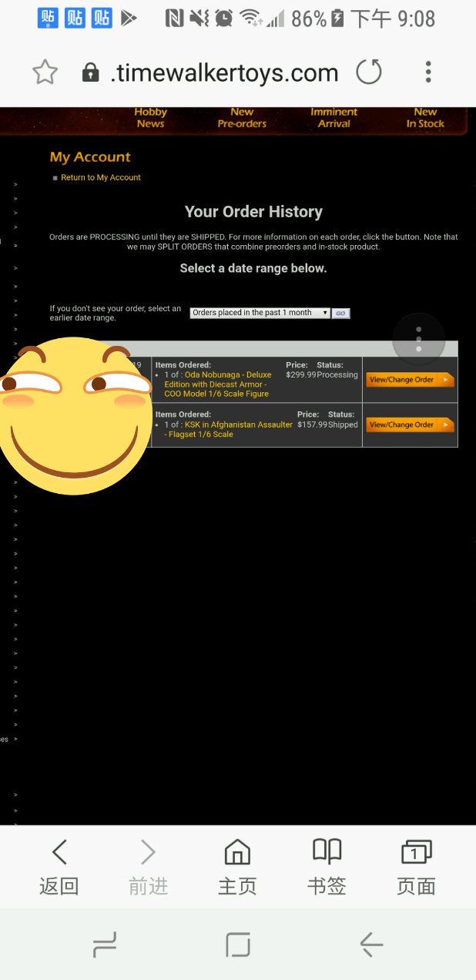Tap the alarm clock status icon
Image resolution: width=476 pixels, height=980 pixels.
click(224, 18)
